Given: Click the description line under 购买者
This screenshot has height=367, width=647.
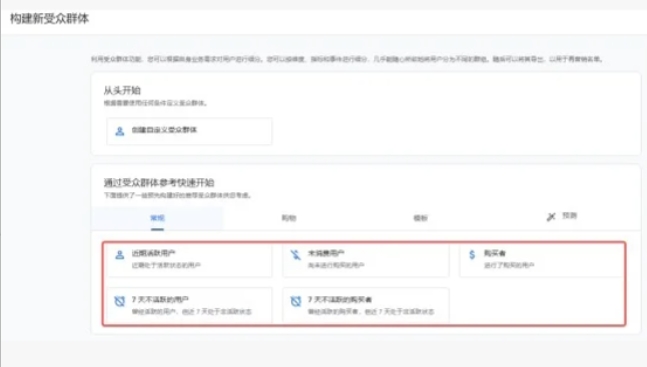Looking at the screenshot, I should point(509,265).
